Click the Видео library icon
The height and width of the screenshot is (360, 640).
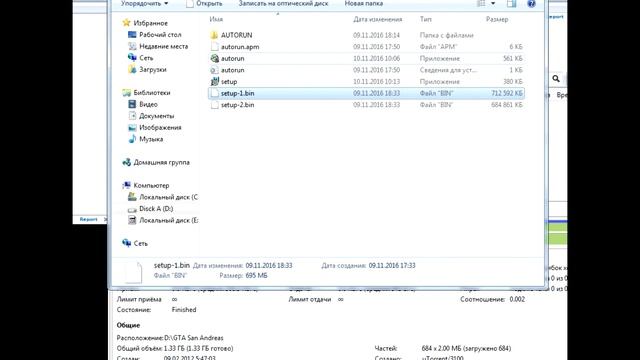pyautogui.click(x=132, y=104)
